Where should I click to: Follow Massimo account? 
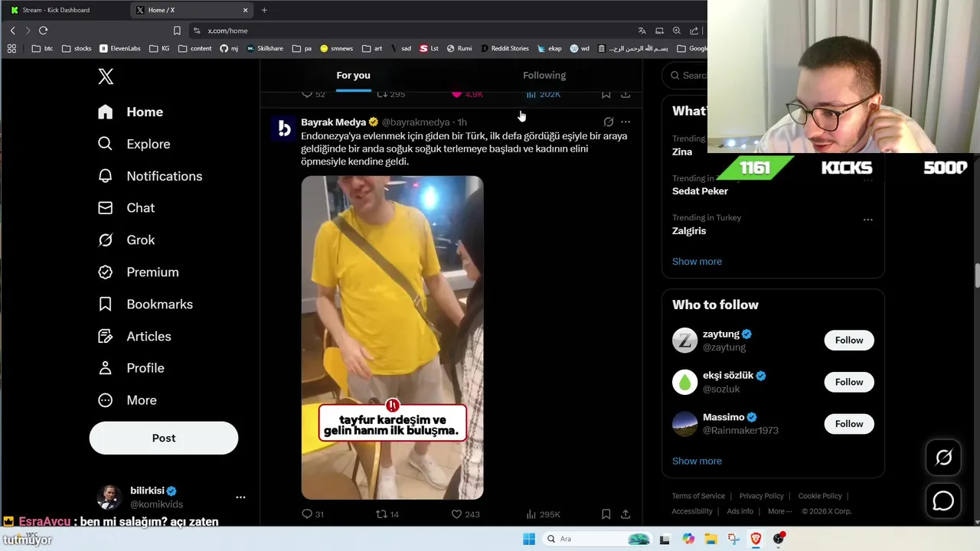849,424
